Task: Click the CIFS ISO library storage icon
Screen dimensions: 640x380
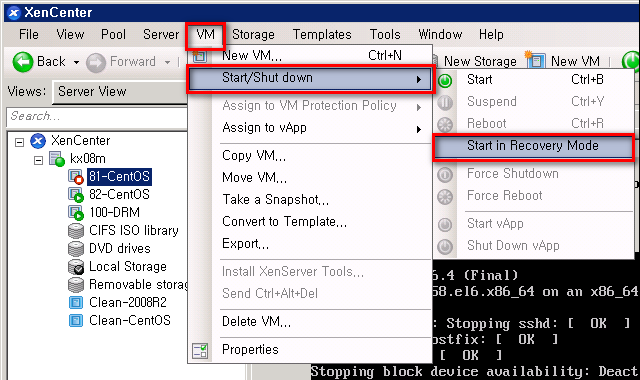Action: point(76,231)
